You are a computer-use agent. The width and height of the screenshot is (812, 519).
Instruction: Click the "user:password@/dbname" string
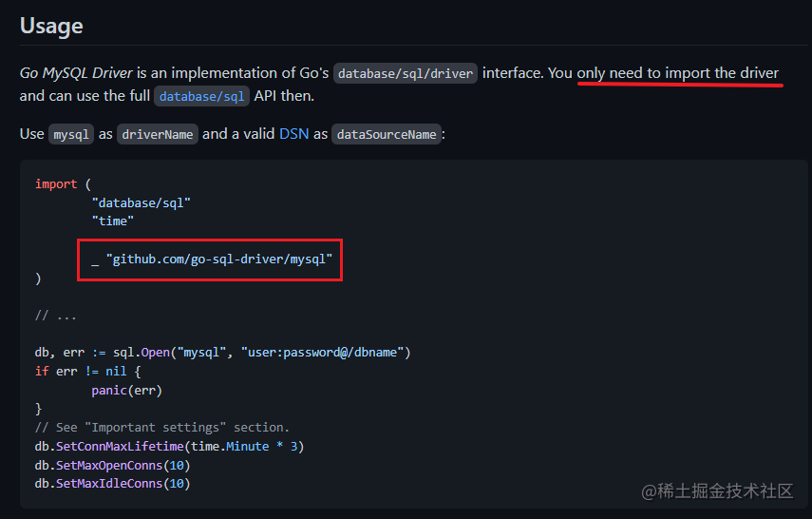(x=322, y=353)
